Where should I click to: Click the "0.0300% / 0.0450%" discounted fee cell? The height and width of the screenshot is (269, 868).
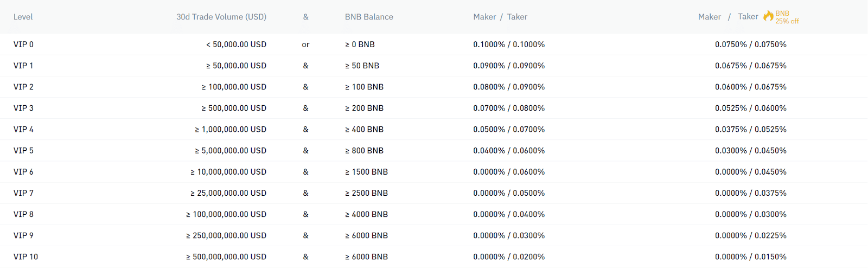751,150
